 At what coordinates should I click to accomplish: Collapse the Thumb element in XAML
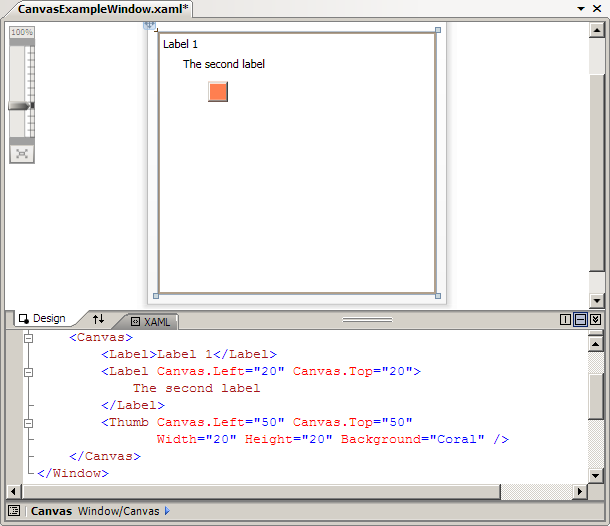click(28, 423)
